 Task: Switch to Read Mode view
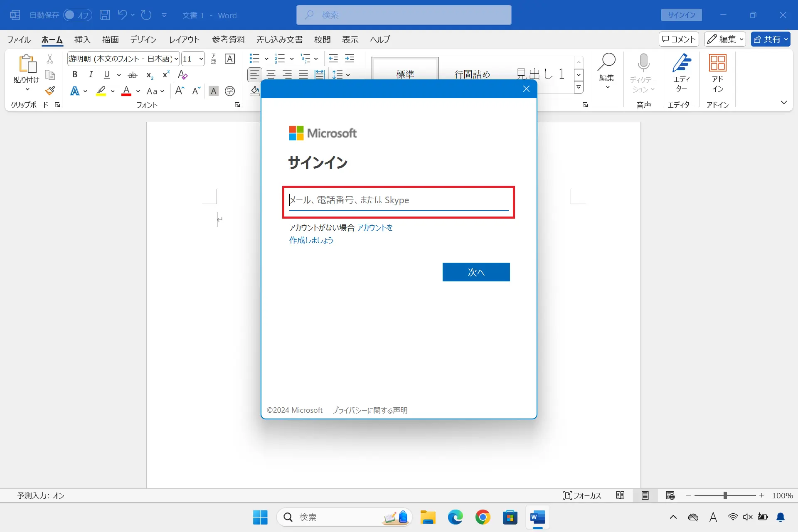coord(620,495)
